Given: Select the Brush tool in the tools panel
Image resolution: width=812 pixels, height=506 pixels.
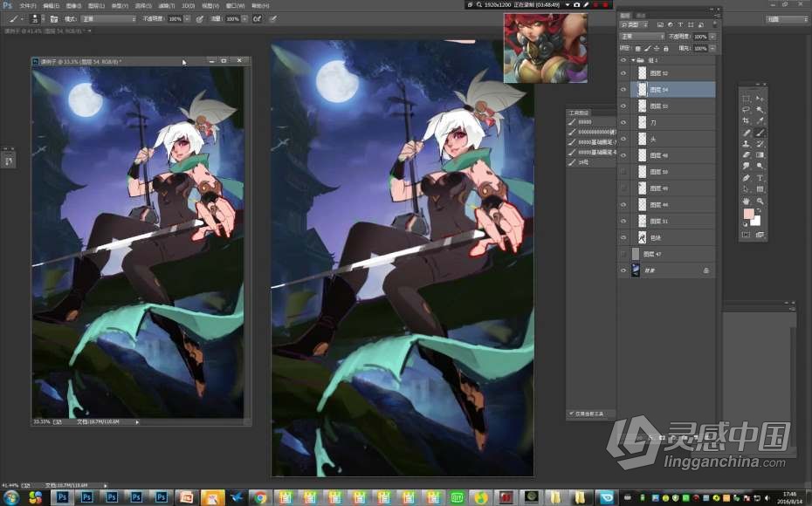Looking at the screenshot, I should [x=760, y=133].
